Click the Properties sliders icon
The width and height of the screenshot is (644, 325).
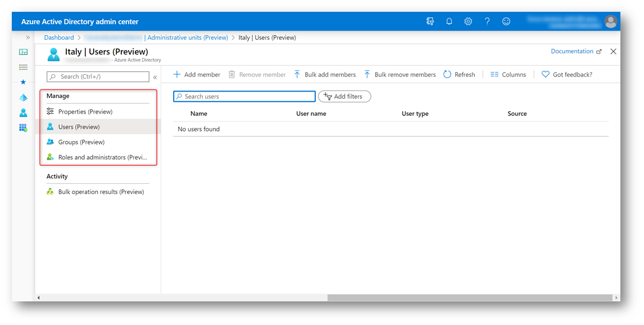[x=50, y=111]
